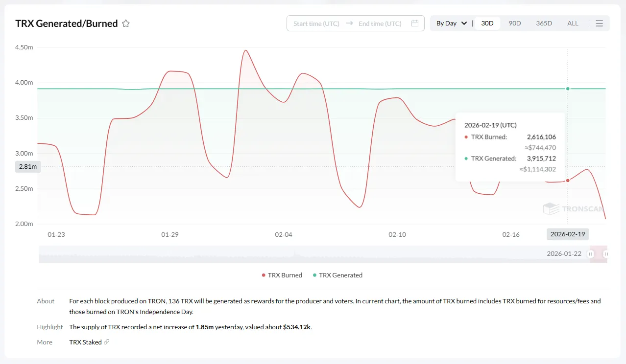This screenshot has width=626, height=364.
Task: Click the 02-16 x-axis date label
Action: click(511, 234)
